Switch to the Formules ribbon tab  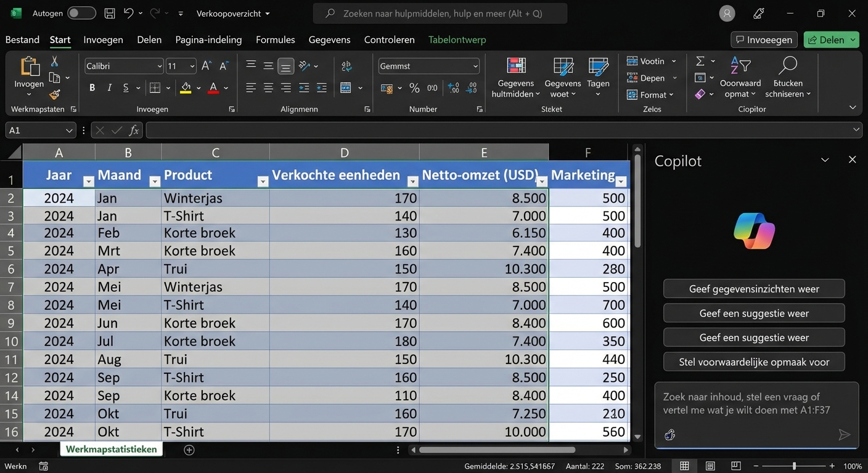click(x=275, y=39)
